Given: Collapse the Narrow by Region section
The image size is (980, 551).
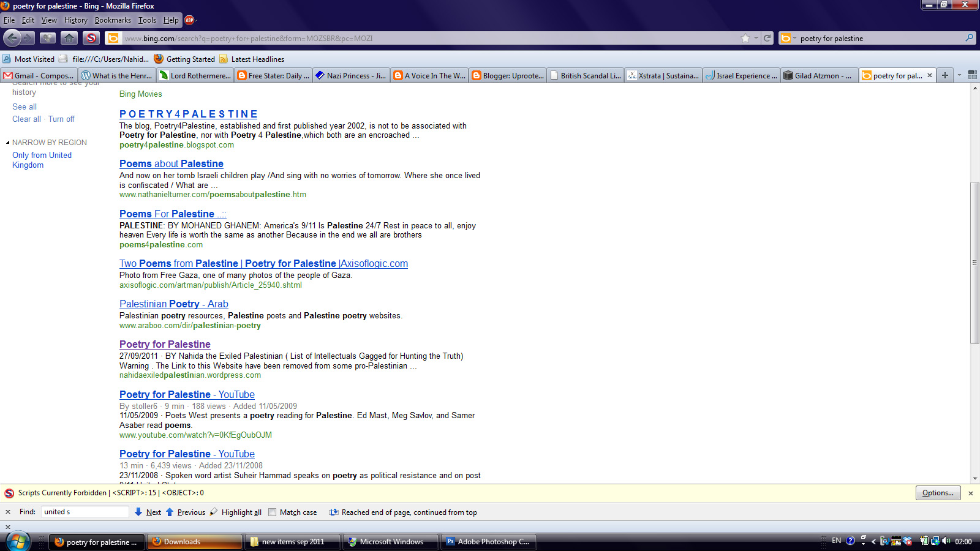Looking at the screenshot, I should [8, 143].
